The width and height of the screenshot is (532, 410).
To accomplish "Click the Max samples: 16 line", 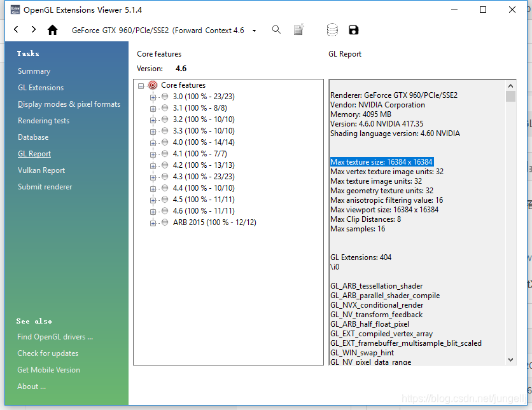I will (x=358, y=229).
